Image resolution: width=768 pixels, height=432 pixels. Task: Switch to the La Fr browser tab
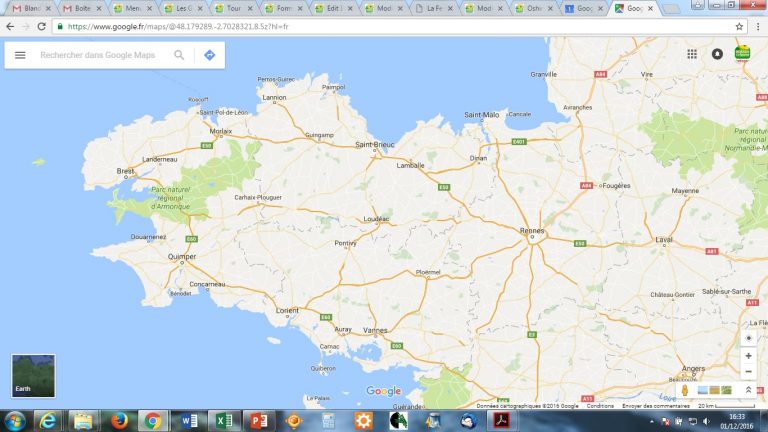[x=434, y=8]
